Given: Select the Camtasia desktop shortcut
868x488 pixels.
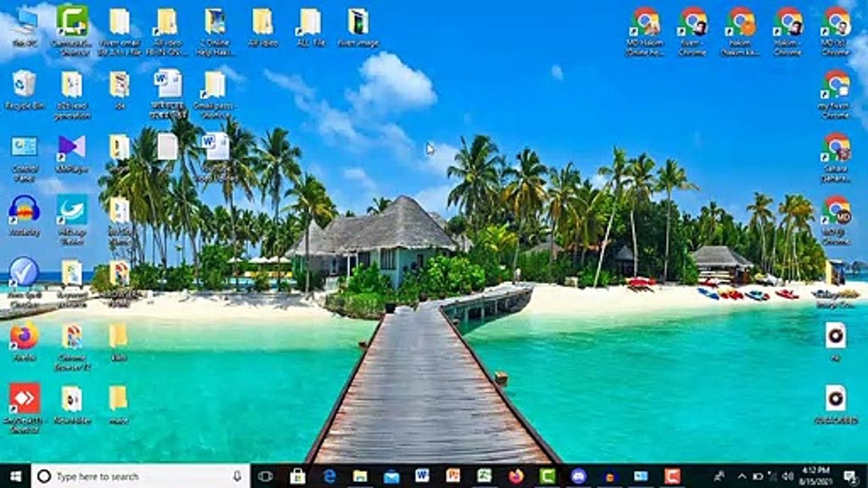Looking at the screenshot, I should click(71, 30).
